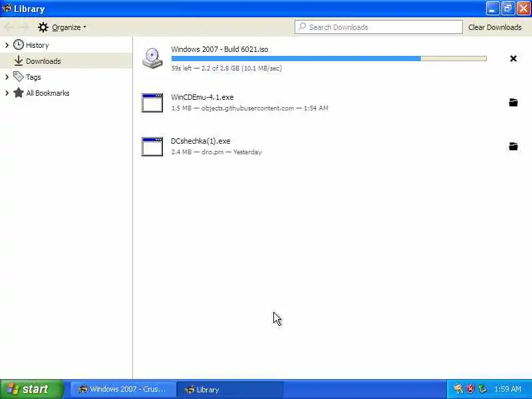Select the Windows 2007 - Build 6021.iso filename

219,49
